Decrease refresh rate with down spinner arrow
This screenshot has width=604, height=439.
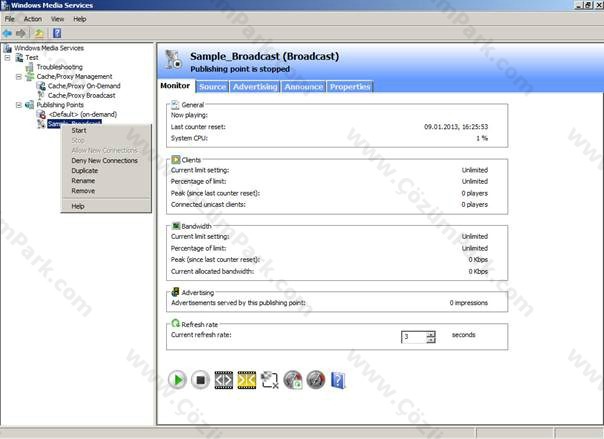[431, 340]
